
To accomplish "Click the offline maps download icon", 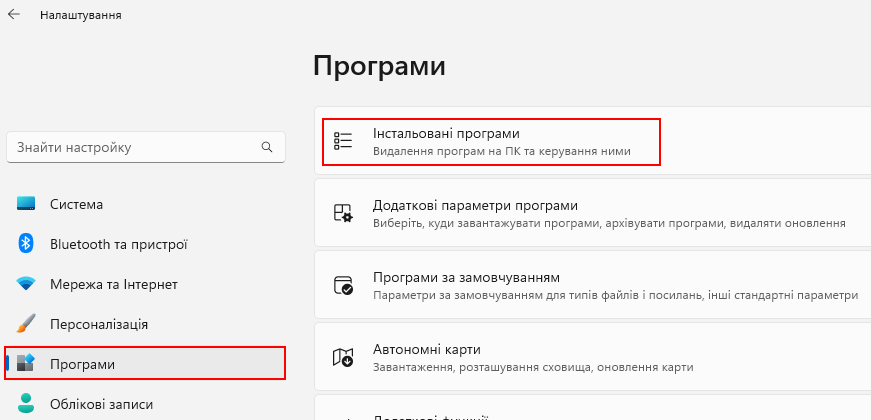I will 343,357.
